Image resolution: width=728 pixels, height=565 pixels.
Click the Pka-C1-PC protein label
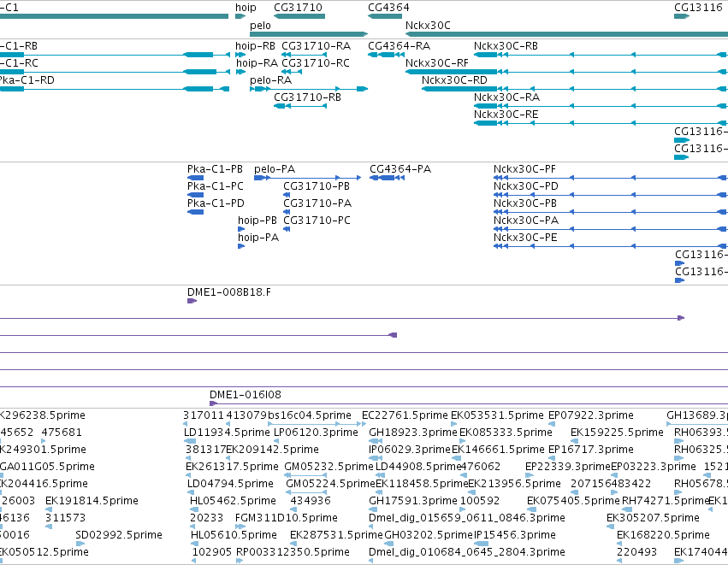pos(216,186)
